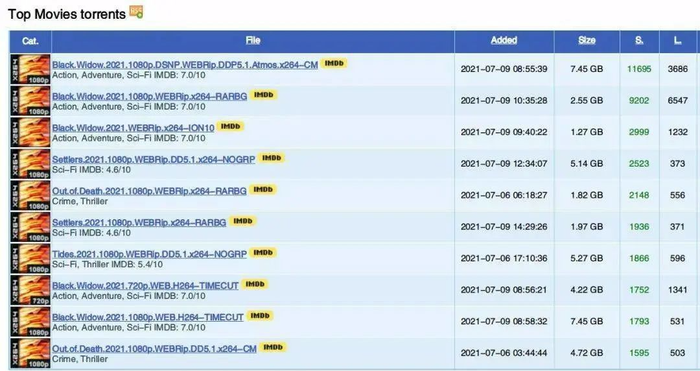Open Settlers.2021.1080p.WEBRip.x264-RARBG torrent link

139,222
